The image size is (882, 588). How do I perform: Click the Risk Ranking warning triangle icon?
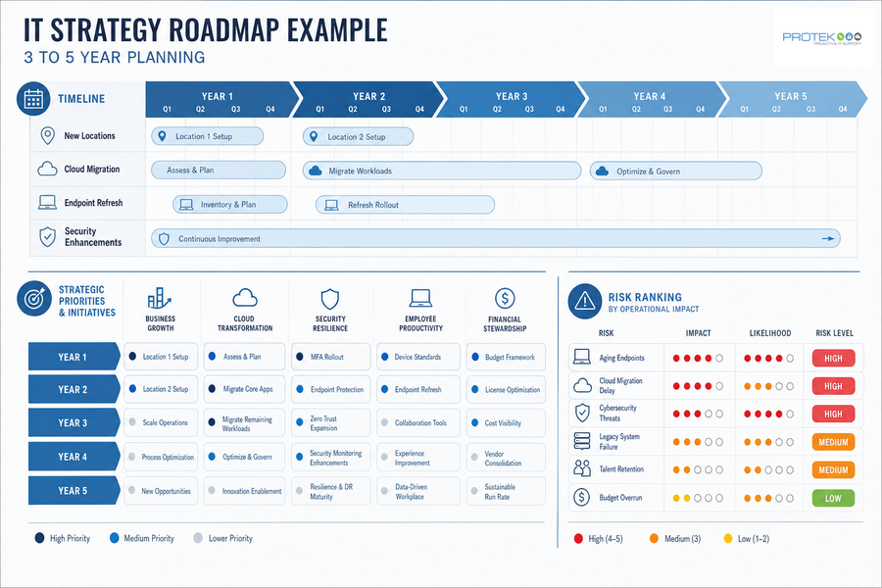coord(585,301)
